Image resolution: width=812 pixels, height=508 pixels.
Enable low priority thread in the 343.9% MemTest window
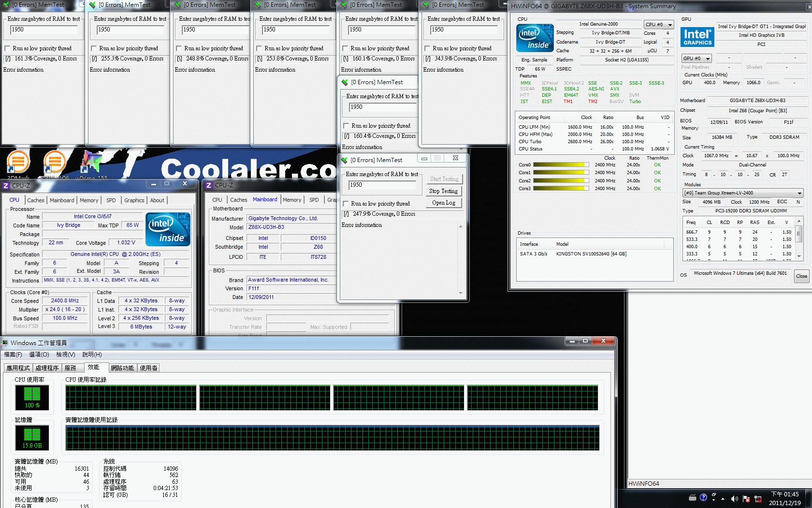point(427,48)
